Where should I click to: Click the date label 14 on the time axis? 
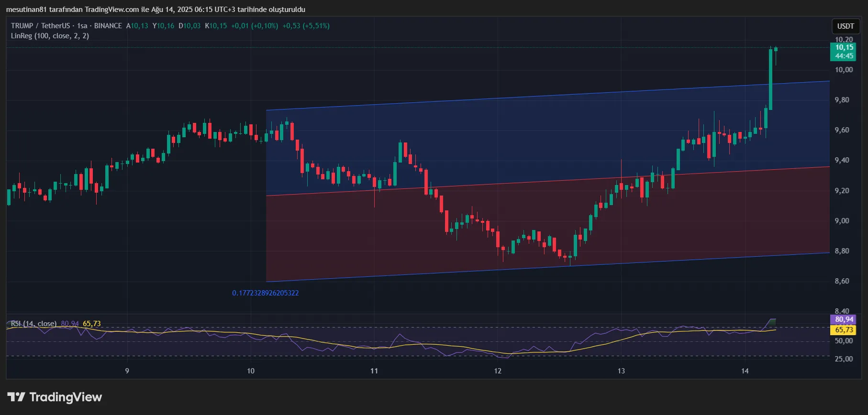[745, 371]
